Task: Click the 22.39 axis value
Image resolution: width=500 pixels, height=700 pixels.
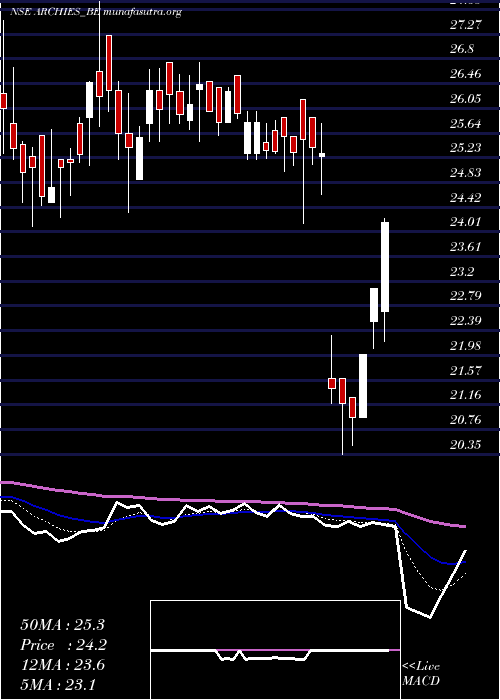Action: (x=466, y=321)
